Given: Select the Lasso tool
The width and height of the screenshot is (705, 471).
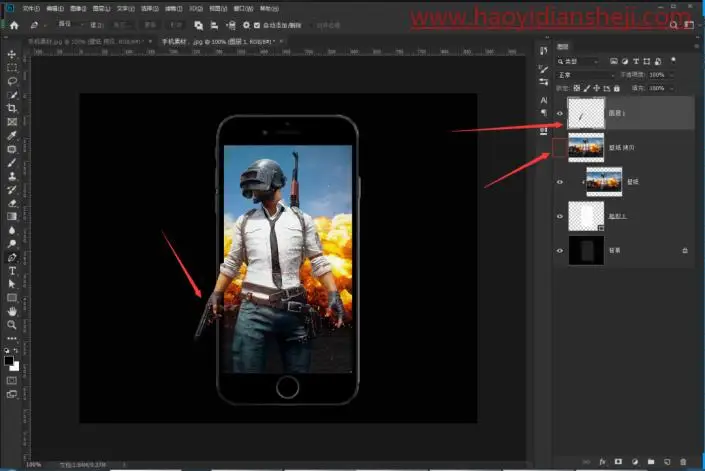Looking at the screenshot, I should click(x=12, y=81).
